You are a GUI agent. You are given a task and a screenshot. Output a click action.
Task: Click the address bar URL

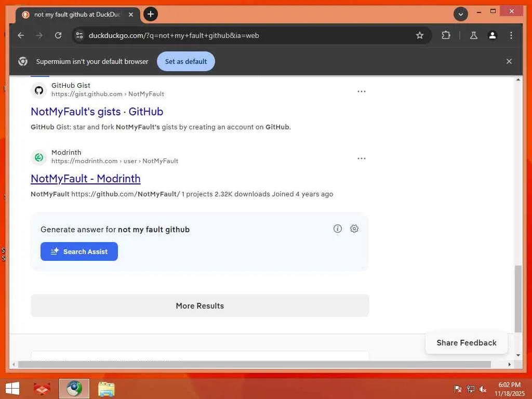coord(174,35)
